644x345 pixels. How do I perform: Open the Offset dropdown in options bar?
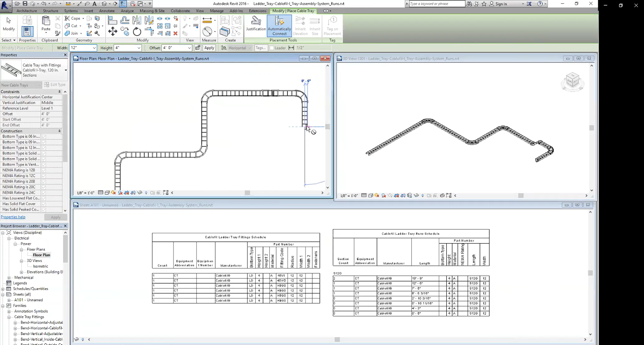coord(189,48)
